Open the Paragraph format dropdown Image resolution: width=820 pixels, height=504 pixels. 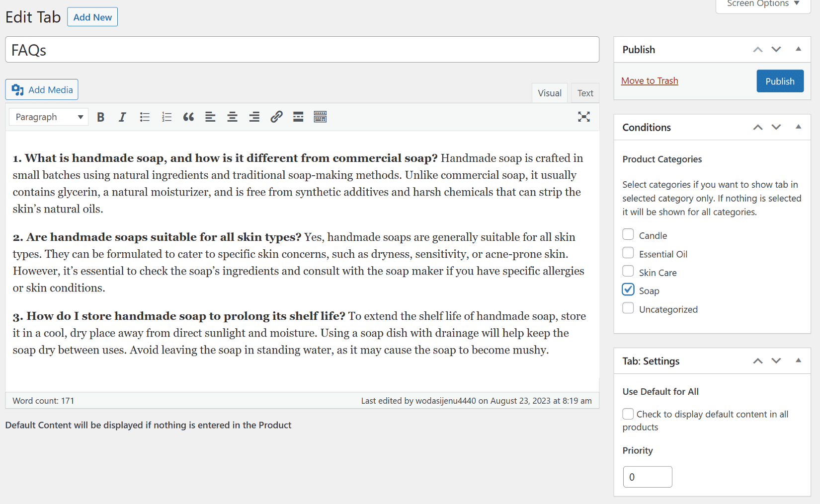[49, 117]
